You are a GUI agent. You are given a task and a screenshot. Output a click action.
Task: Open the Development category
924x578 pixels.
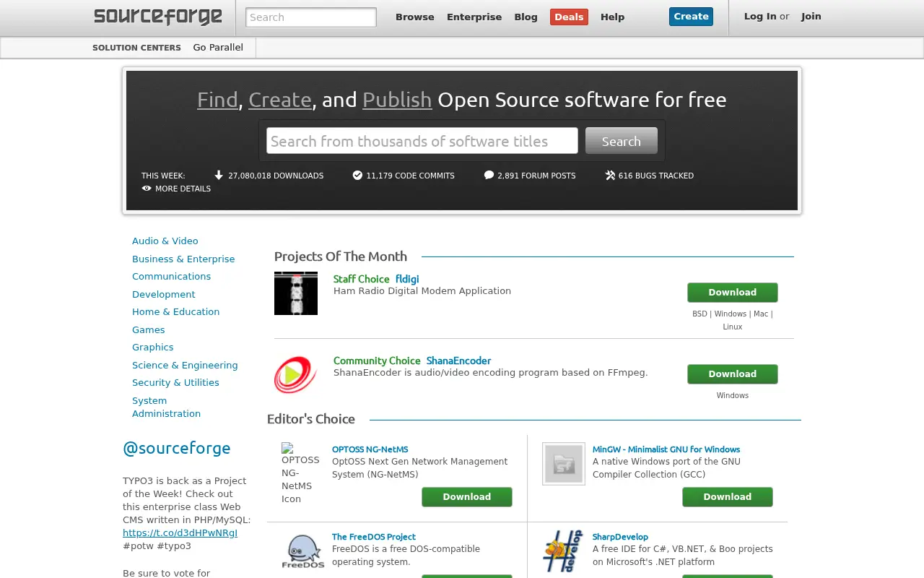(164, 295)
